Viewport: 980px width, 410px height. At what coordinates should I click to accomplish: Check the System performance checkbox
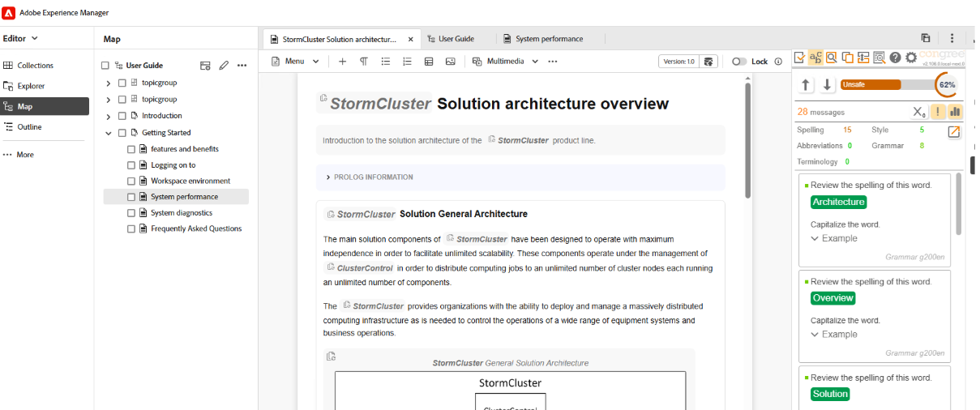tap(131, 197)
